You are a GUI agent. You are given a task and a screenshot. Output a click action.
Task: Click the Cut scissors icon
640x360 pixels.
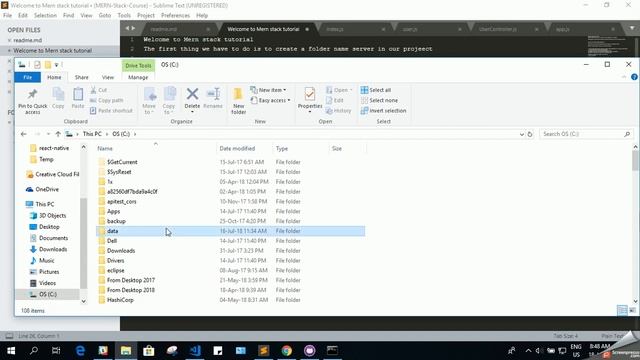coord(93,90)
